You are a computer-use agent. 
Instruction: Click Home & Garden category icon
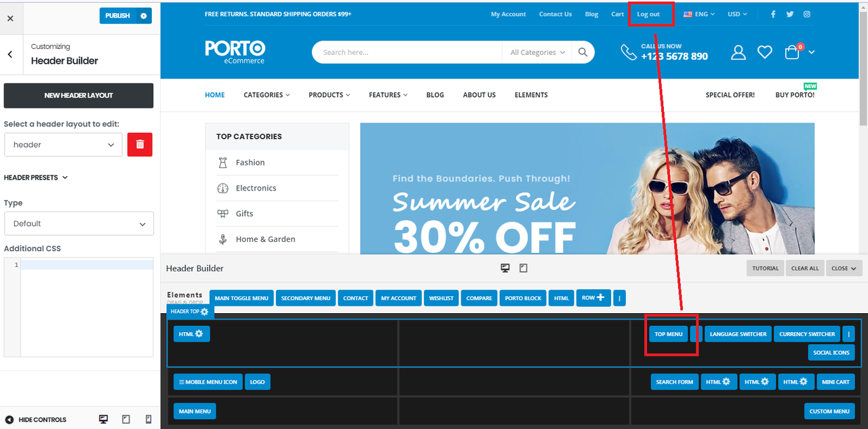click(222, 239)
